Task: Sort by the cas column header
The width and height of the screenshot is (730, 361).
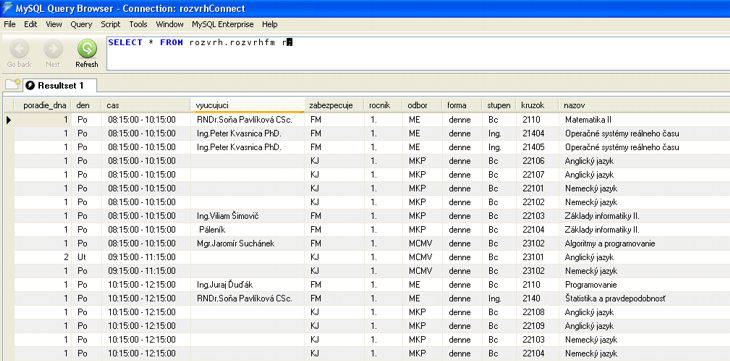Action: pos(146,105)
